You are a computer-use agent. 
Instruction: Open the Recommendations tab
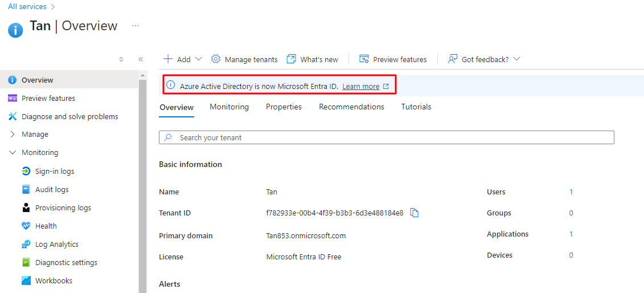point(351,107)
